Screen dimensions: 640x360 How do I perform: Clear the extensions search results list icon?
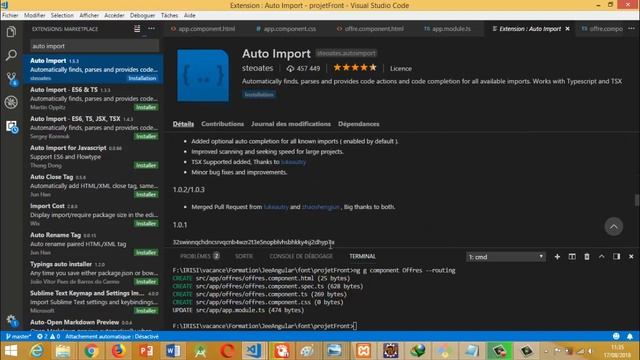click(x=137, y=29)
